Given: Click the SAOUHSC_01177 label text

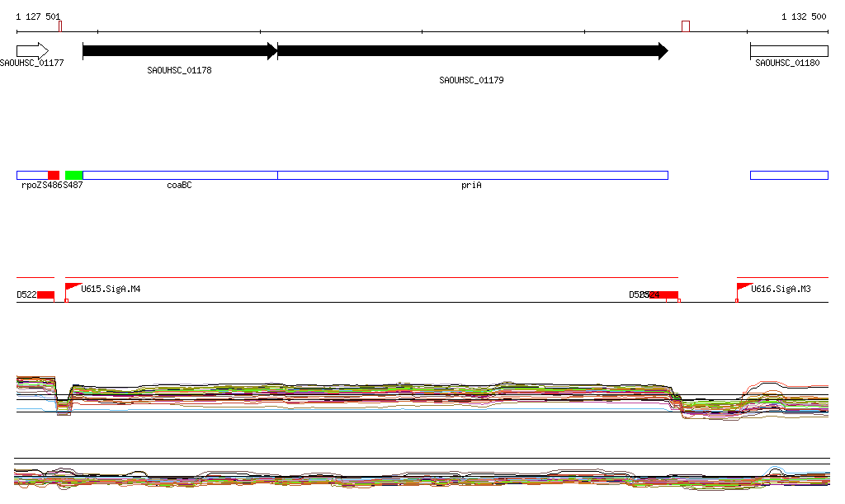Looking at the screenshot, I should pyautogui.click(x=32, y=63).
